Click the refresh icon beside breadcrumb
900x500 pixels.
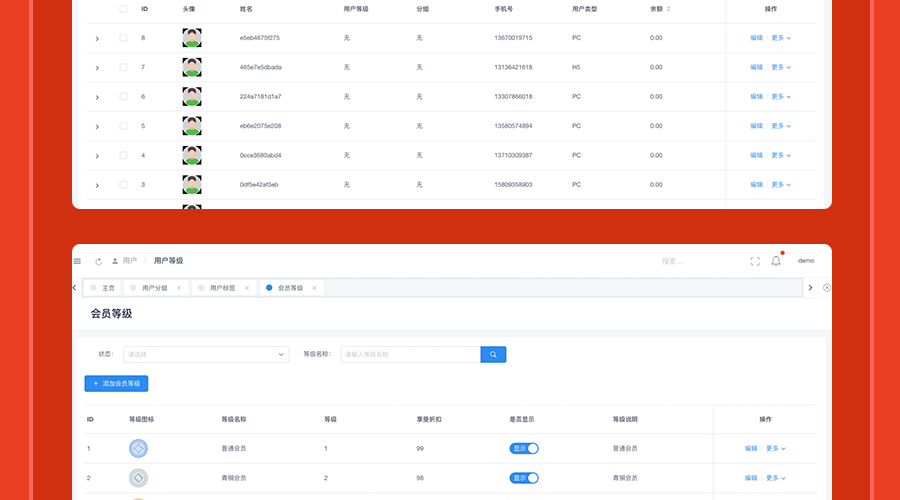pos(98,261)
